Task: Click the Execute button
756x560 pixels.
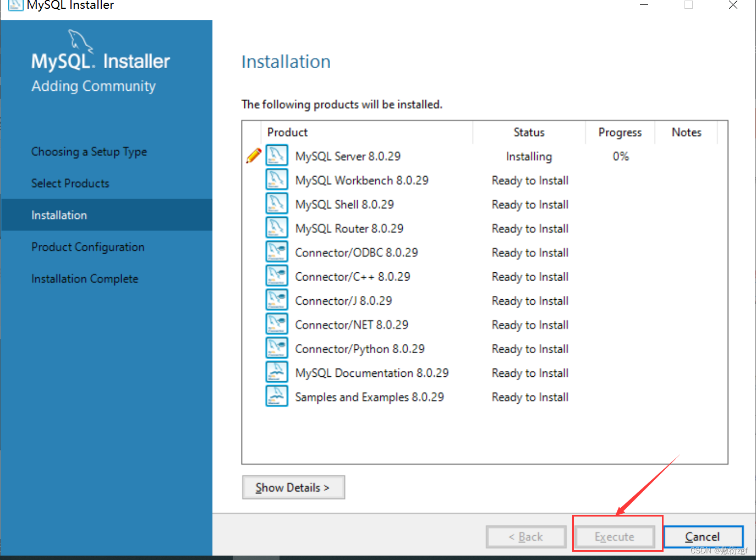Action: [x=615, y=537]
